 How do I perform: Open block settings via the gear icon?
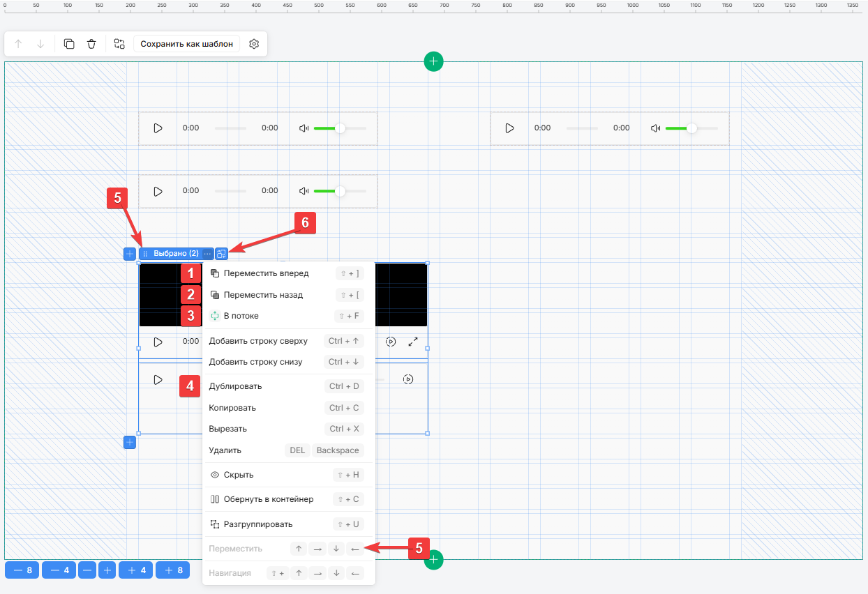254,44
